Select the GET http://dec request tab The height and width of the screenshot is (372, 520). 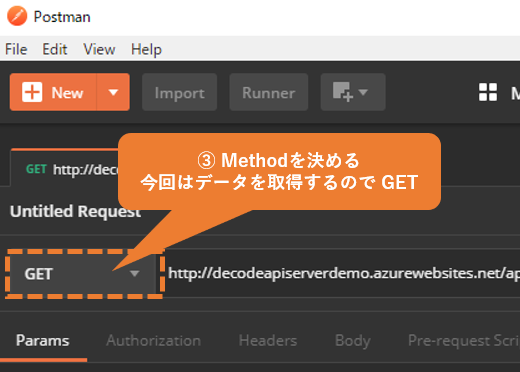point(65,168)
